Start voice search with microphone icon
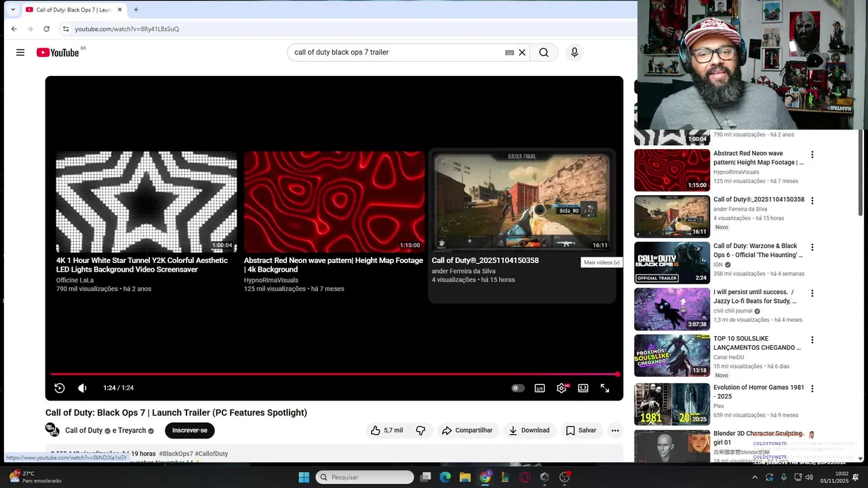 574,52
